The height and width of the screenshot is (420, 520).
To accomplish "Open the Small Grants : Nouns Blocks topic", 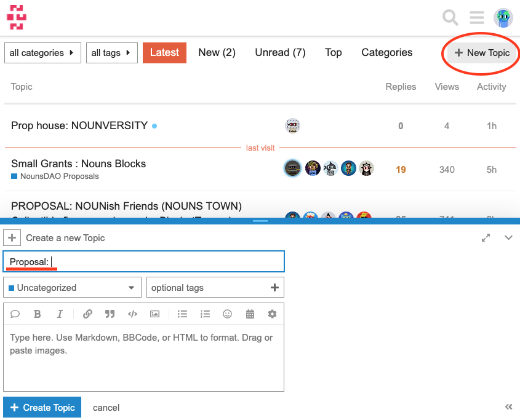I will coord(79,164).
